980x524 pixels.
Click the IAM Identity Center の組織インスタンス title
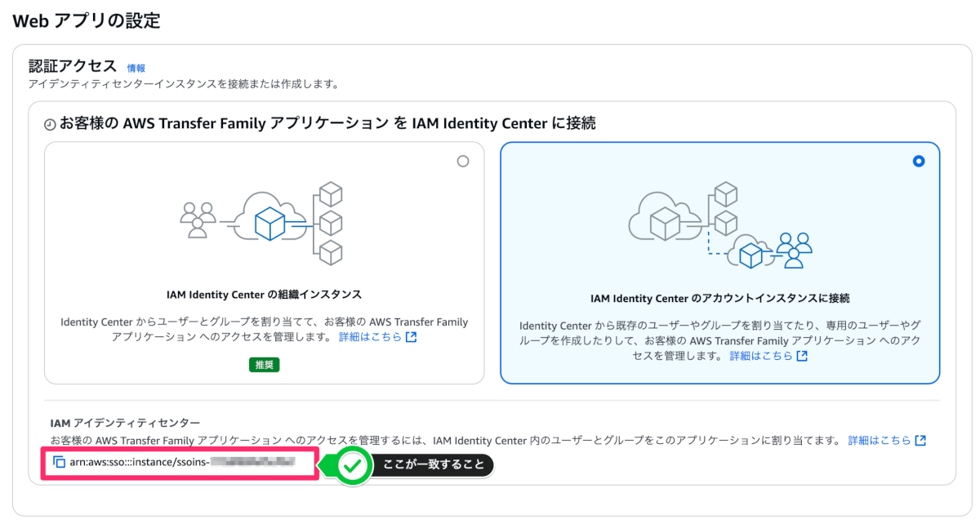[x=264, y=294]
